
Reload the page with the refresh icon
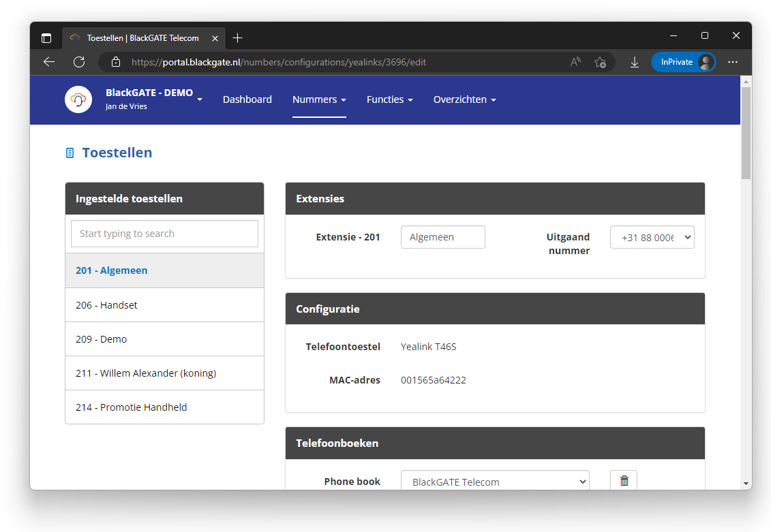(x=78, y=62)
